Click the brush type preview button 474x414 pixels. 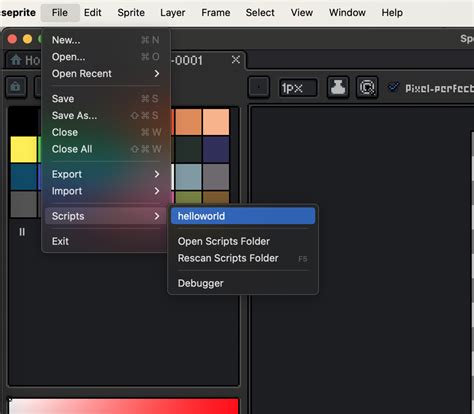coord(259,87)
